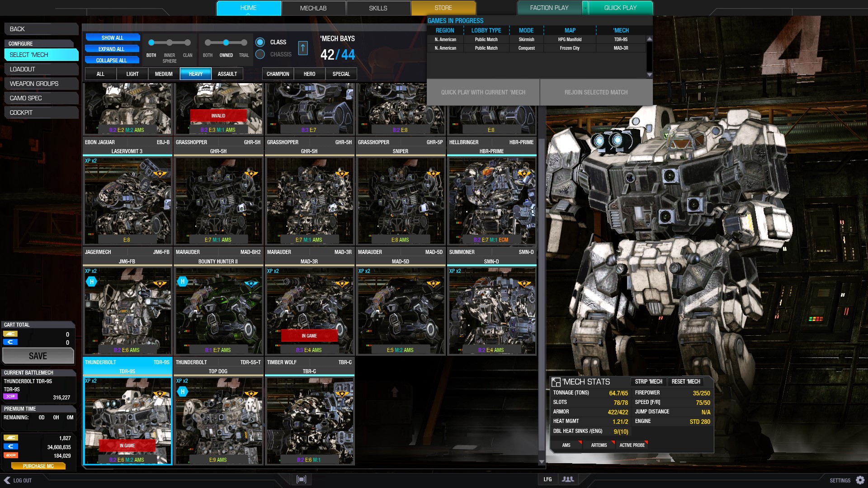Set ownership slider to Trial stop
868x488 pixels.
pyautogui.click(x=244, y=43)
